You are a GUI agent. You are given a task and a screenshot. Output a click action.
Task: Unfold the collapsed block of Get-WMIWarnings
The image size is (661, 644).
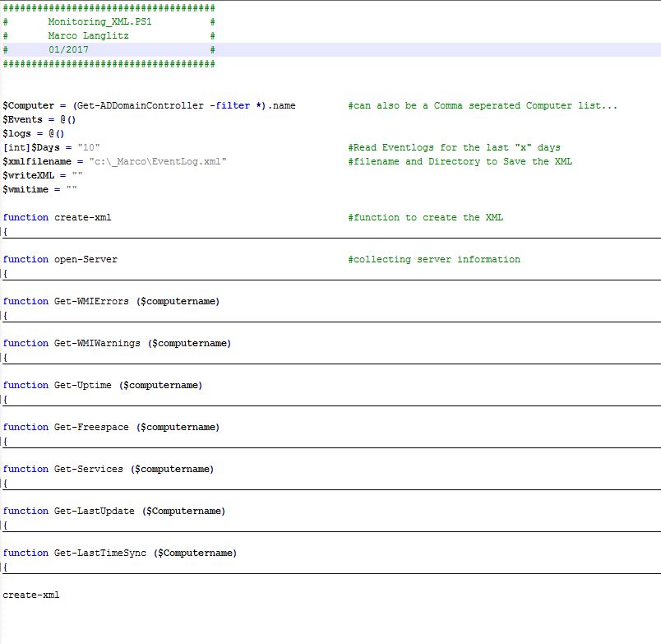(5, 358)
